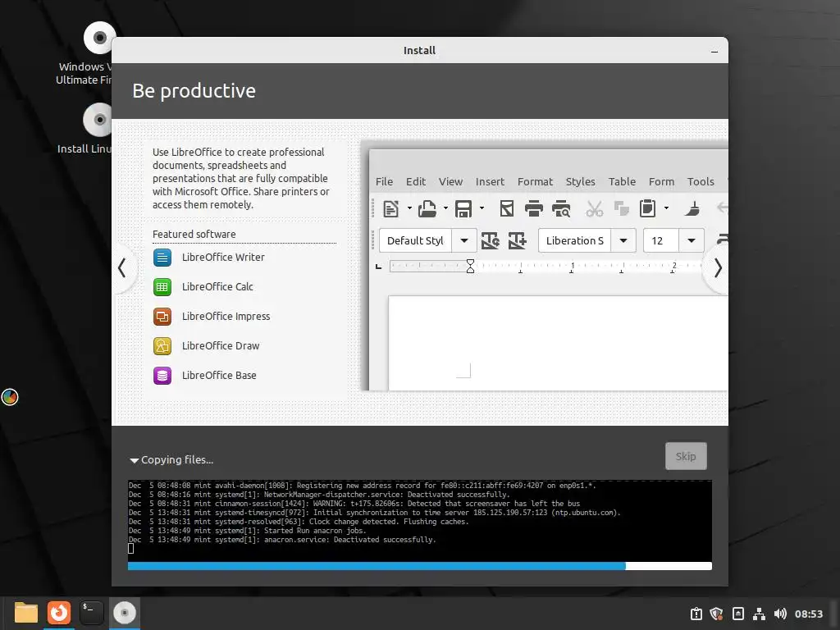Launch Firefox from the taskbar

pyautogui.click(x=59, y=613)
